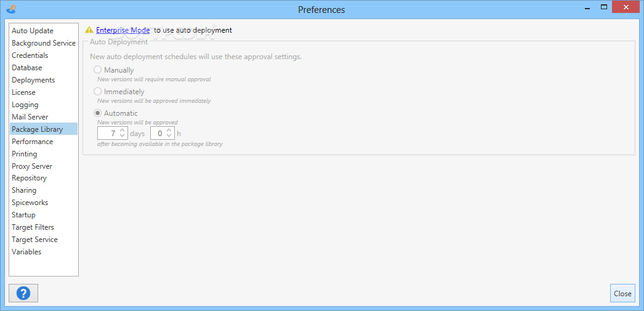Open Performance preferences
This screenshot has height=311, width=644.
pyautogui.click(x=44, y=141)
